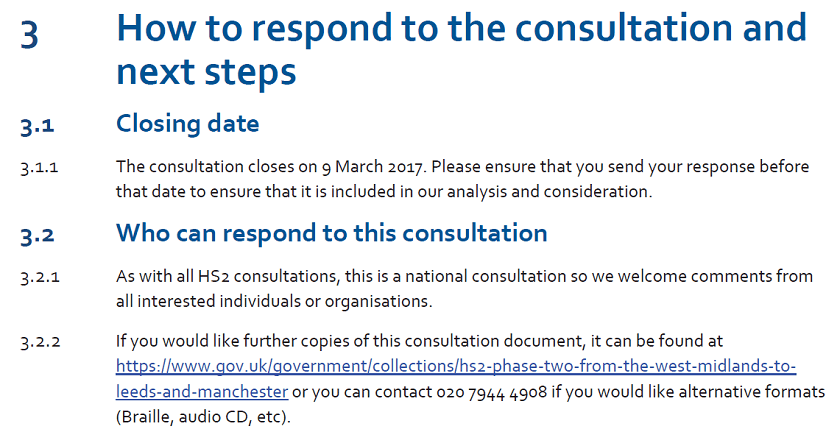Viewport: 840px width, 432px height.
Task: Select the 'Closing date' subheading
Action: pyautogui.click(x=188, y=124)
